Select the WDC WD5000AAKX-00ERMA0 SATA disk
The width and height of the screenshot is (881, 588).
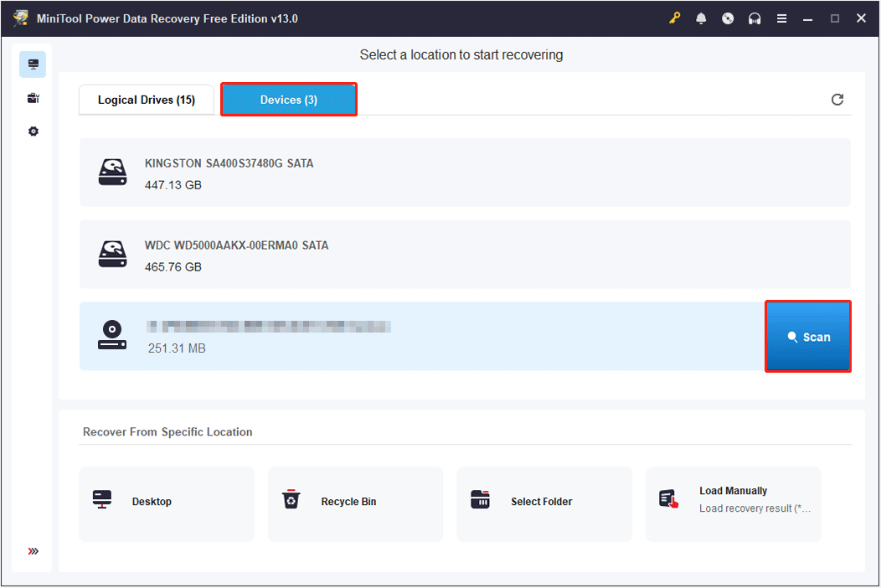coord(465,254)
